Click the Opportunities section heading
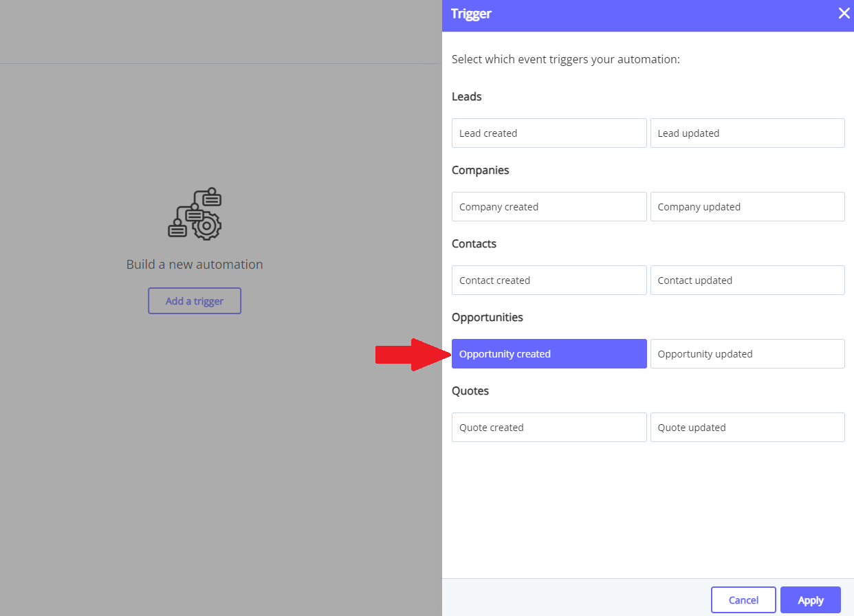The image size is (854, 616). click(487, 317)
